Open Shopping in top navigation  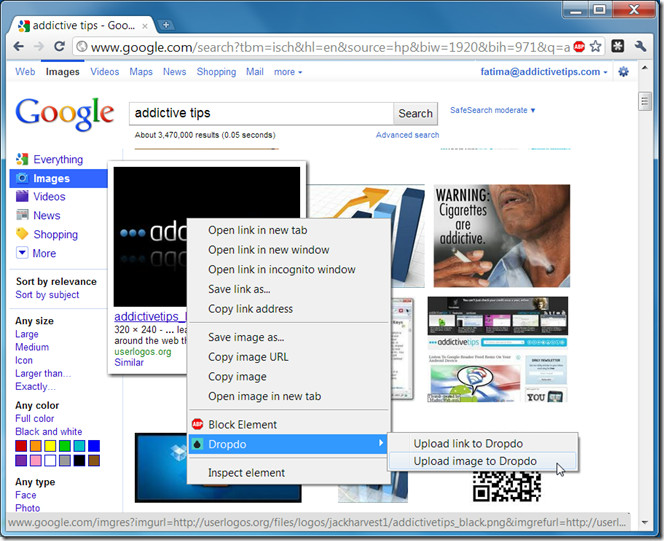[216, 72]
